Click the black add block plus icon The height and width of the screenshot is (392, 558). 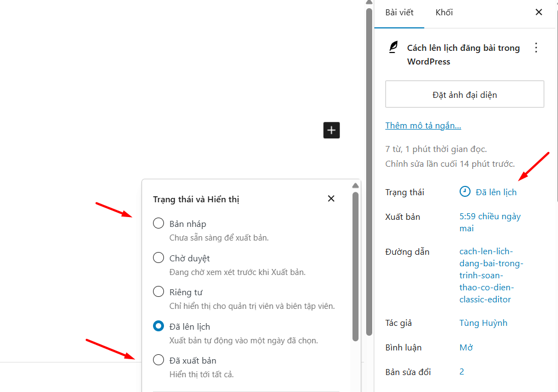click(x=331, y=130)
